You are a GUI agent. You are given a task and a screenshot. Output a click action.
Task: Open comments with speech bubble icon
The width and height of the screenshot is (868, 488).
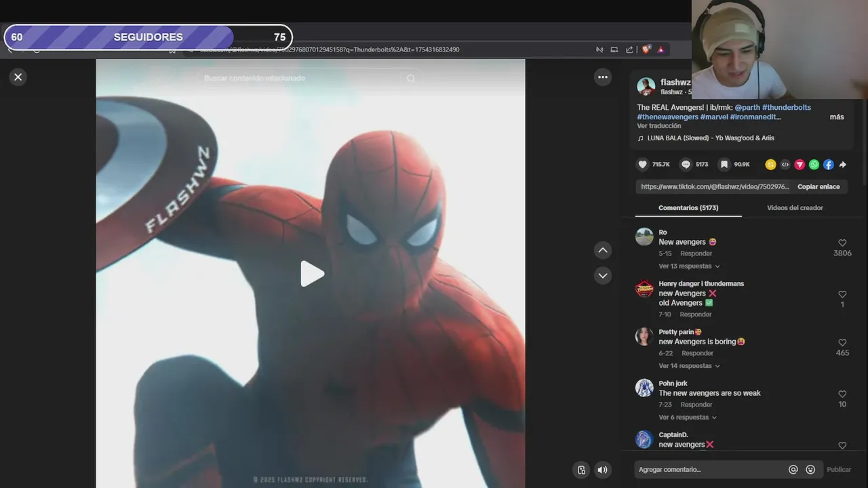(686, 165)
